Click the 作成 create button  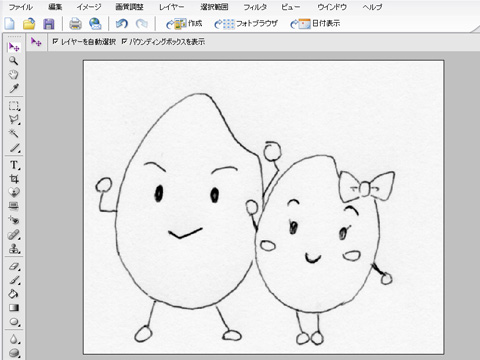click(x=184, y=24)
